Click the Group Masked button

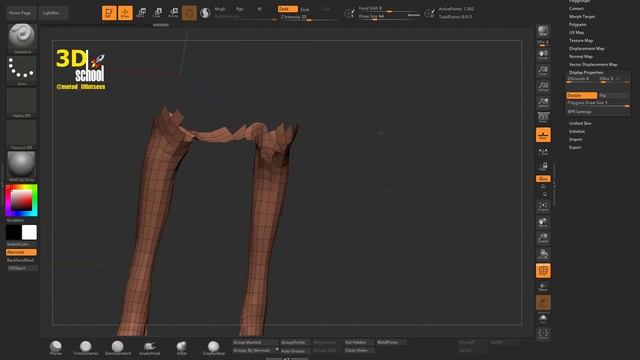(x=256, y=342)
